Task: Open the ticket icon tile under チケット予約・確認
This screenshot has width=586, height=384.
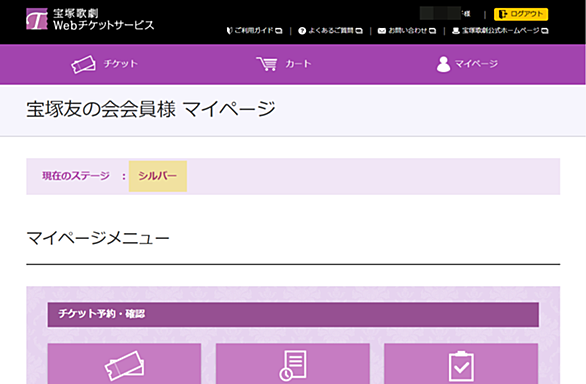Action: [x=124, y=363]
